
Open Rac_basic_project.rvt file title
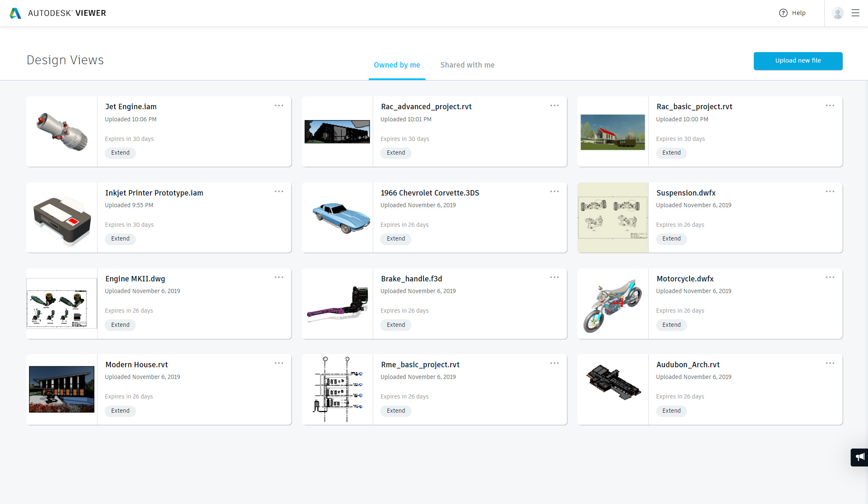tap(694, 107)
